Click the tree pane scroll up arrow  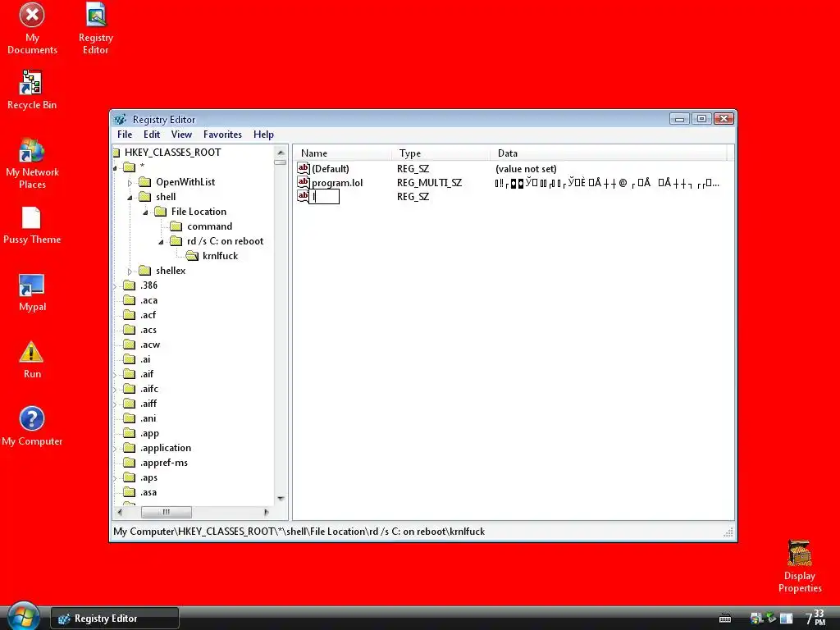[x=281, y=153]
